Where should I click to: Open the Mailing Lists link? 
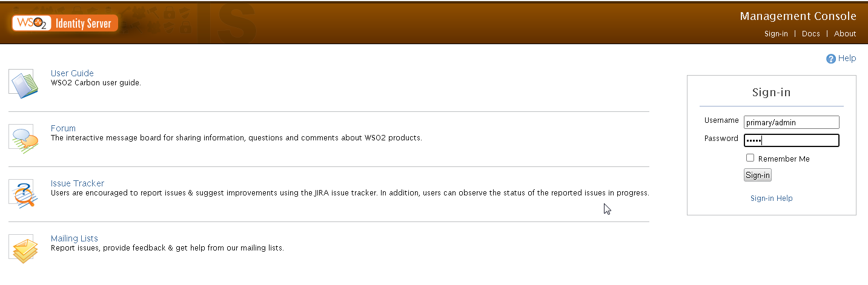(x=75, y=238)
